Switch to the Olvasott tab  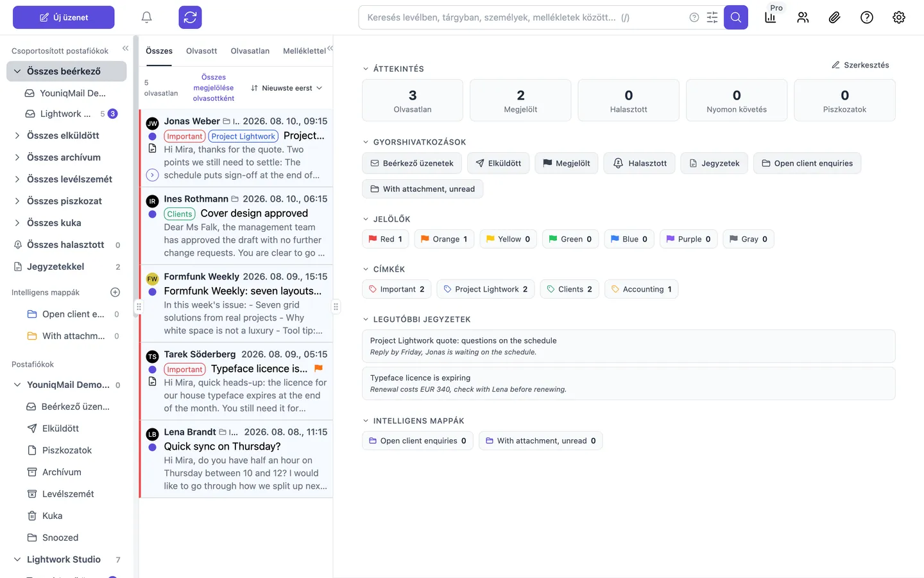[x=201, y=51]
